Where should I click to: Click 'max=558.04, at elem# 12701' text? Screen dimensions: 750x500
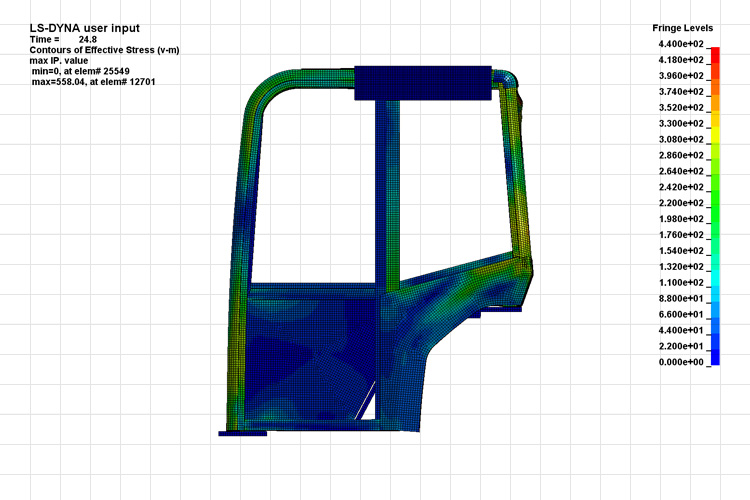click(93, 82)
